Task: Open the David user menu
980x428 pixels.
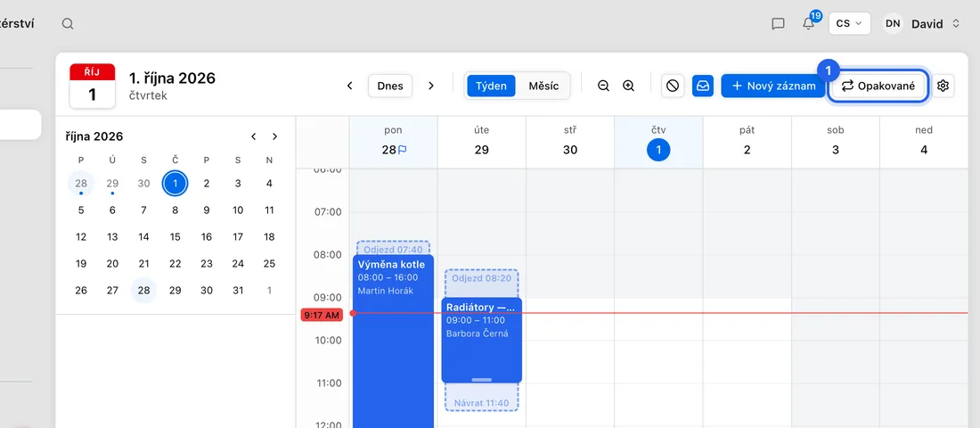Action: (x=935, y=24)
